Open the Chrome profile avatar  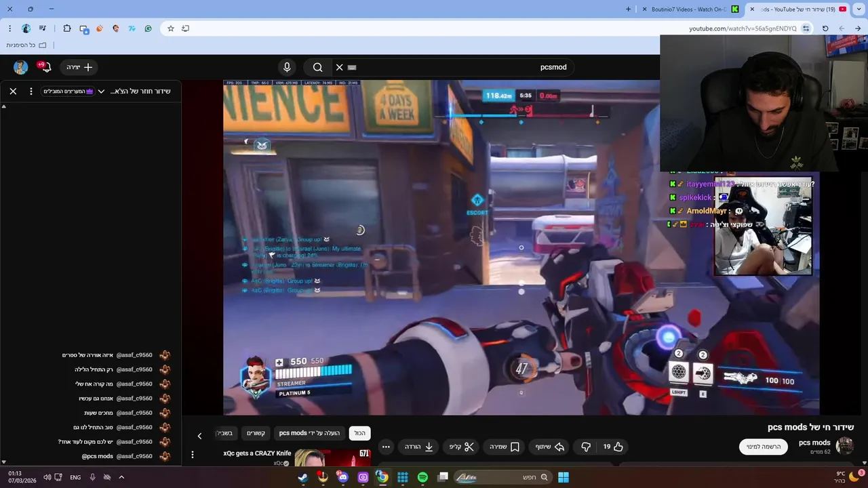[26, 28]
